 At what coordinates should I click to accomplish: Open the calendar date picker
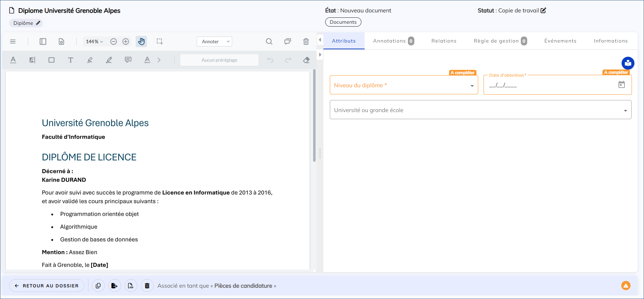621,85
